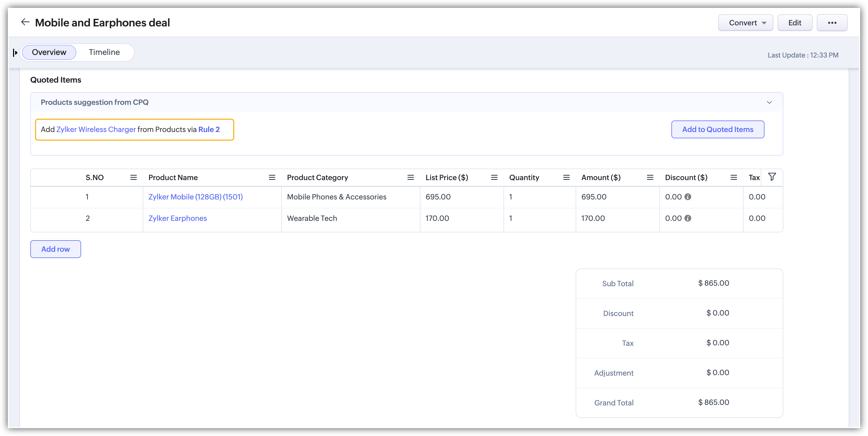Open the Rule 2 link
Screen dimensions: 868x436
coord(209,129)
